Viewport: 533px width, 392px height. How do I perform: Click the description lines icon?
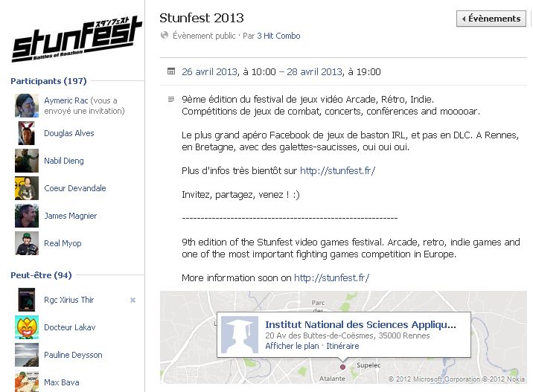tap(171, 100)
